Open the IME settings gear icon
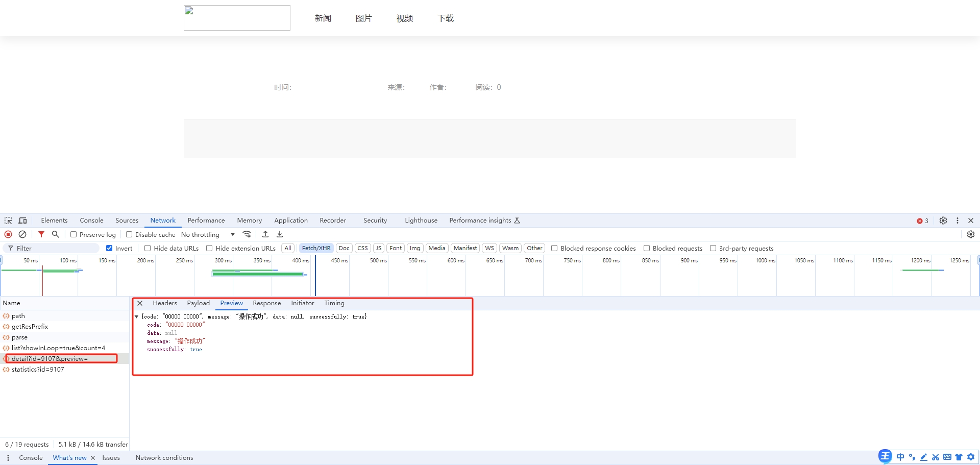The height and width of the screenshot is (465, 980). [971, 457]
